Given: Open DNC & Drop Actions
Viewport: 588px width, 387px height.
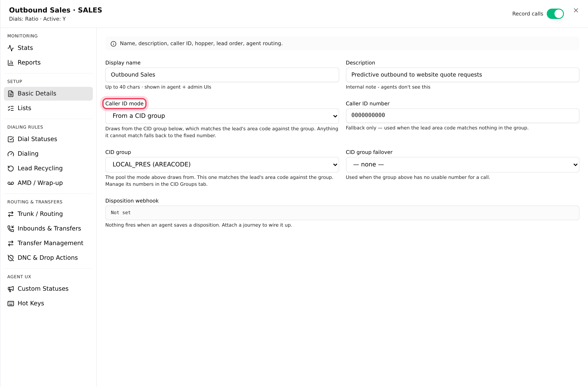Looking at the screenshot, I should (48, 258).
